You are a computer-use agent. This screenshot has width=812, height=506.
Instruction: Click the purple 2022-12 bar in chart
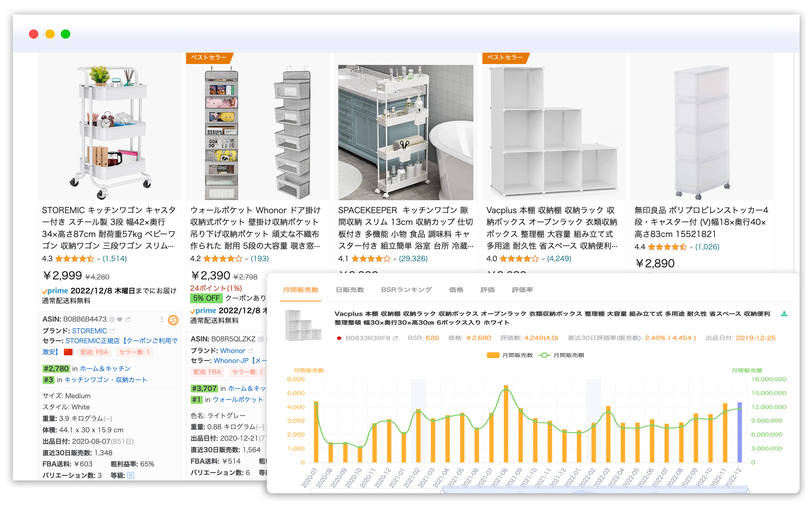(x=740, y=432)
